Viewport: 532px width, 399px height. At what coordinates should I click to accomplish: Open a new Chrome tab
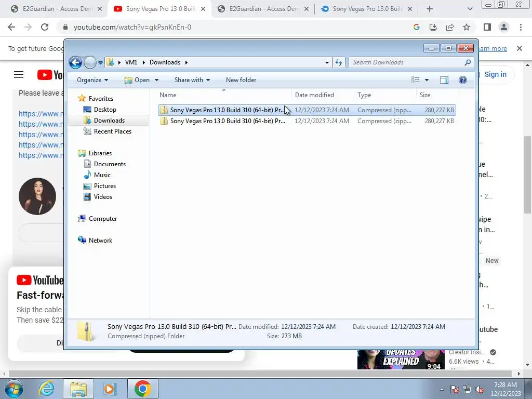coord(430,9)
